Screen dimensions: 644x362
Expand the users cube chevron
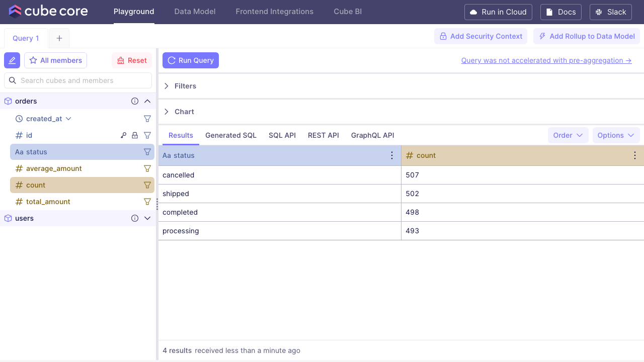tap(147, 218)
